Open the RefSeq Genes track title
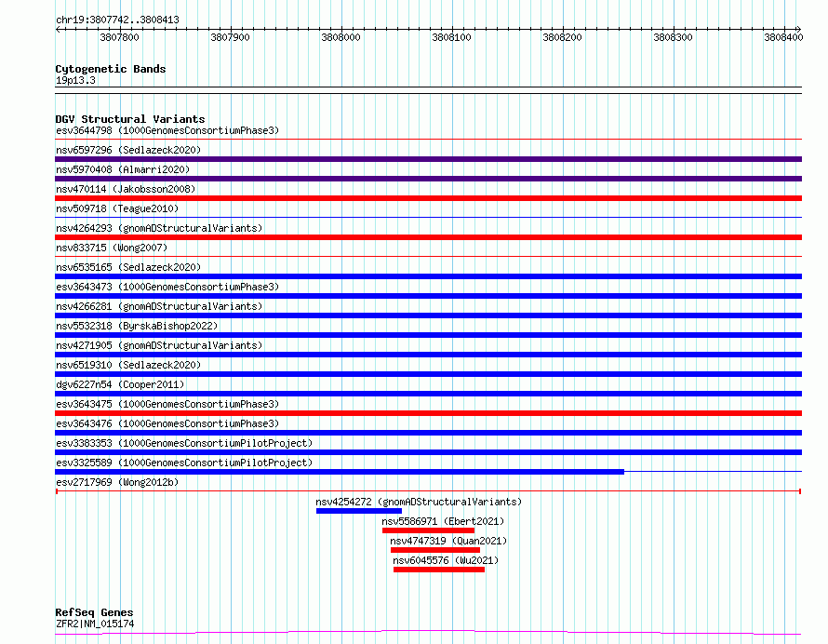Screen dimensions: 828x644 point(94,612)
